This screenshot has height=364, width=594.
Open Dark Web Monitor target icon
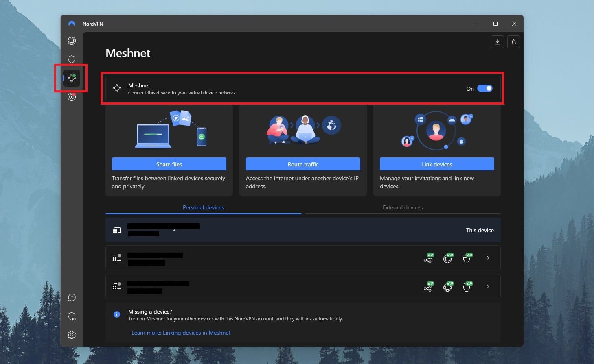point(72,97)
